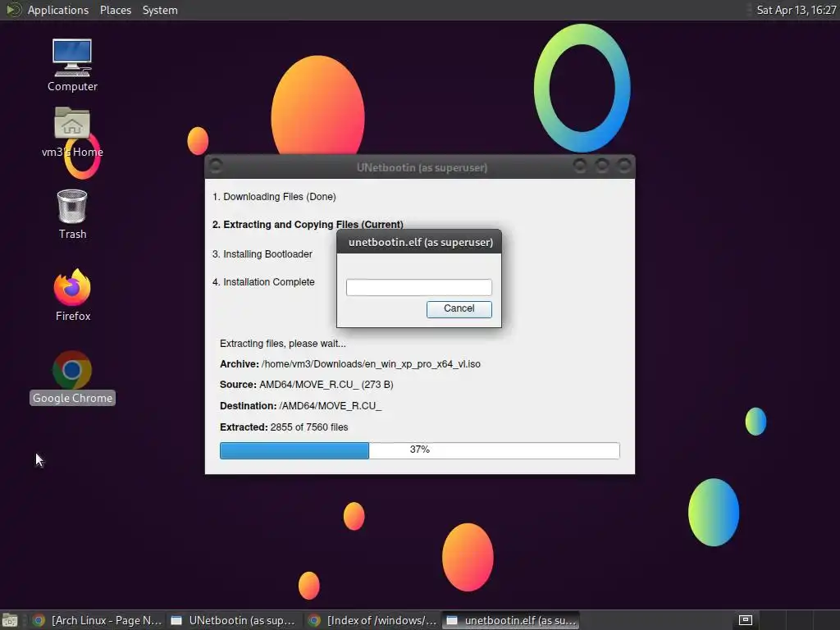Viewport: 840px width, 630px height.
Task: Click 'Extracted: 2855 of 7560 files' text
Action: 284,427
